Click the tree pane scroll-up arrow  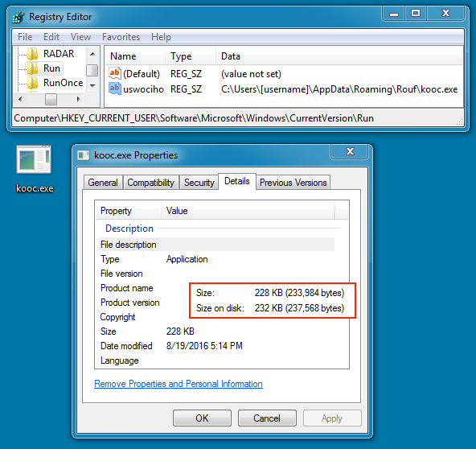click(92, 55)
